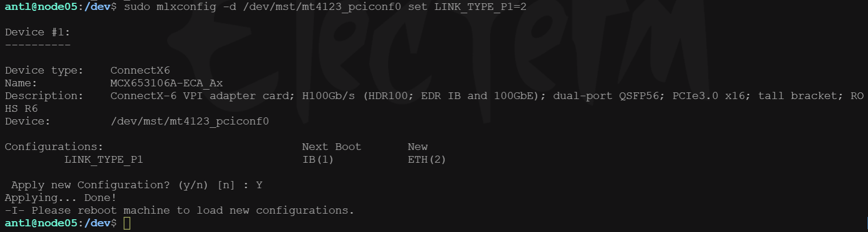868x232 pixels.
Task: Click the 'Description:' label
Action: 44,96
